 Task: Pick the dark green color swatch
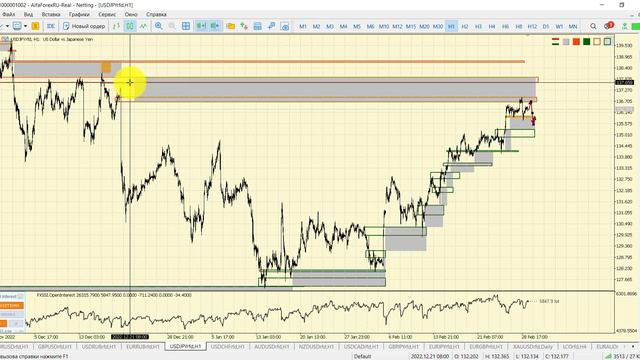(x=587, y=42)
